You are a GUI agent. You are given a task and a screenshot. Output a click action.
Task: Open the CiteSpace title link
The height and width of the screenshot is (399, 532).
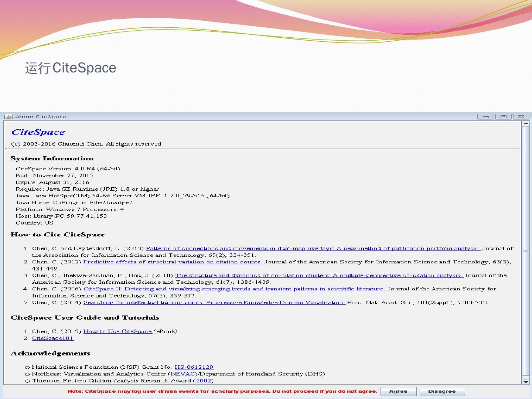38,132
